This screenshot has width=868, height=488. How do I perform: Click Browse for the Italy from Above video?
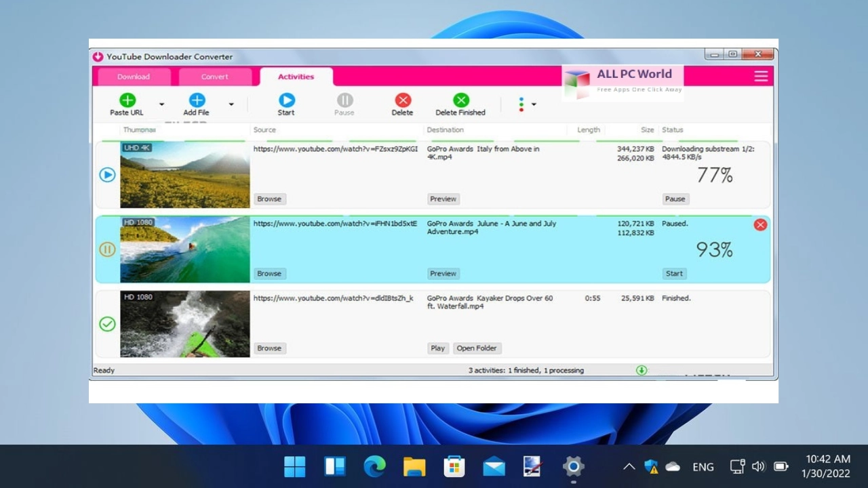coord(269,199)
